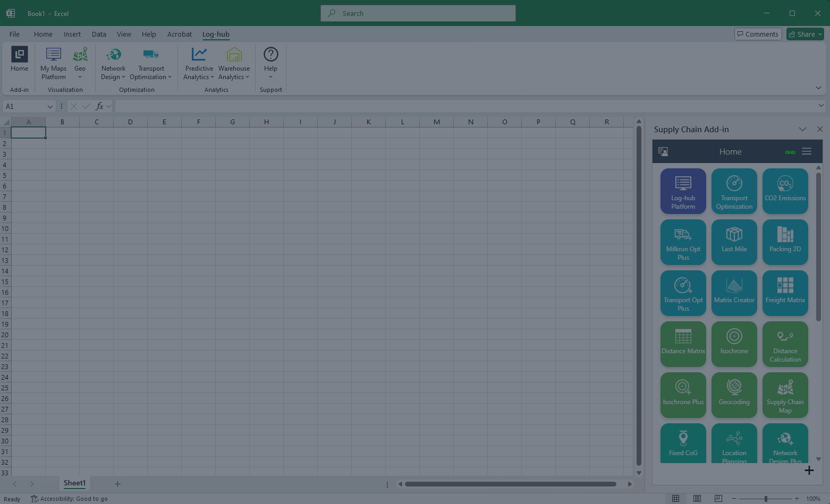Click the 100% zoom level
Image resolution: width=830 pixels, height=504 pixels.
point(813,499)
